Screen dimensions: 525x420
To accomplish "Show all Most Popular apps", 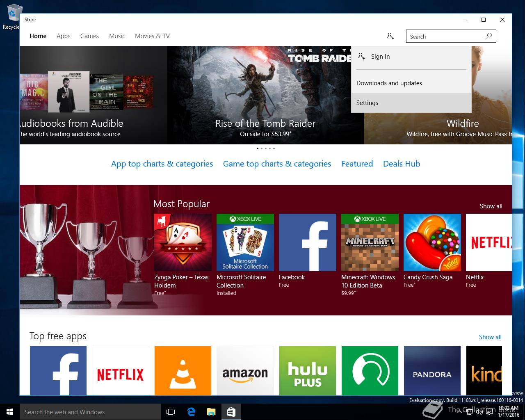I will point(491,206).
